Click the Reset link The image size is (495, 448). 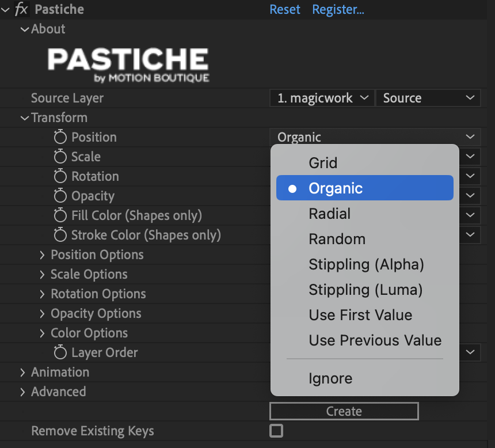pyautogui.click(x=285, y=10)
